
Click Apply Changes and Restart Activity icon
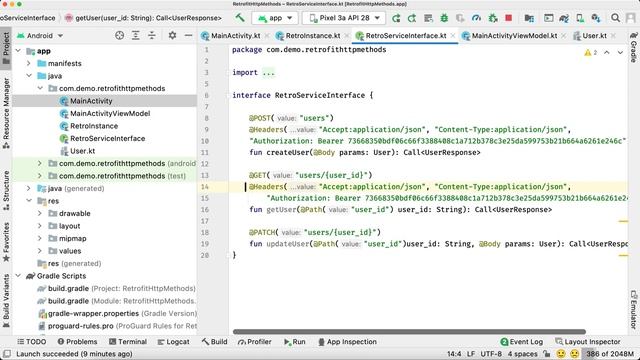click(411, 18)
